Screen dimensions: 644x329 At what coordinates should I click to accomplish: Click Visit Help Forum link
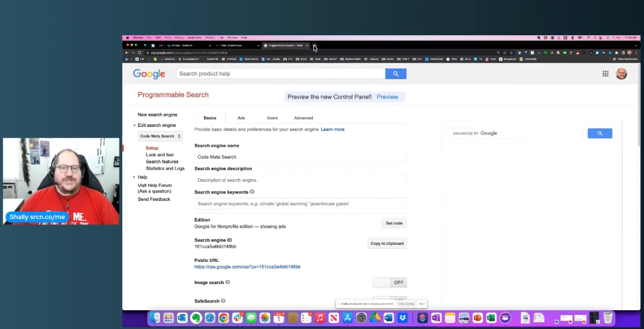154,188
